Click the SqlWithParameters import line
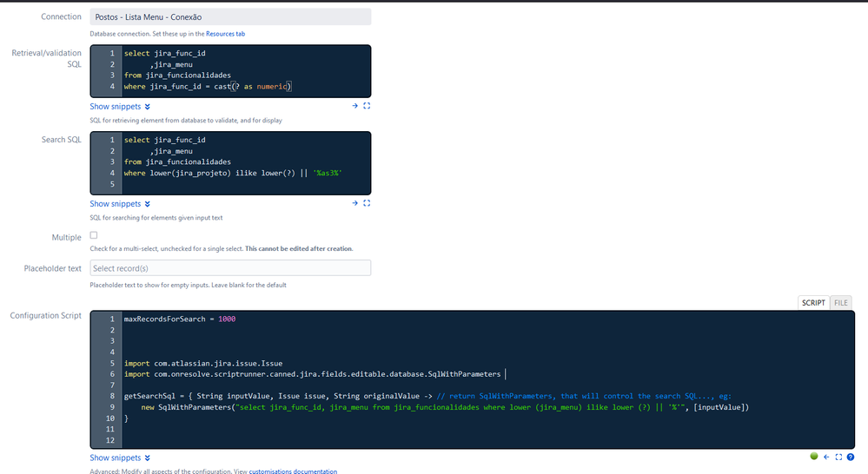Image resolution: width=868 pixels, height=474 pixels. click(312, 374)
